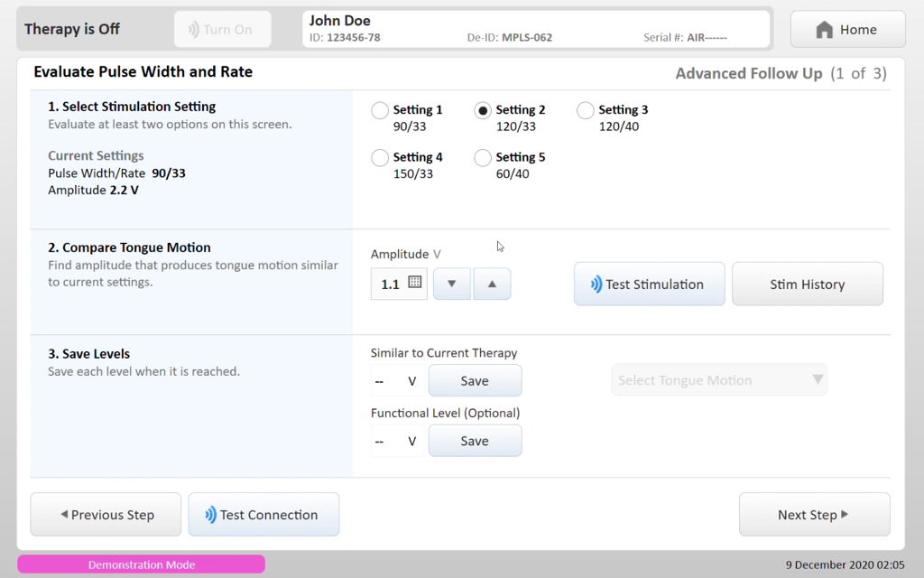Click stimulation wave icon on Test Stimulation

pos(596,284)
